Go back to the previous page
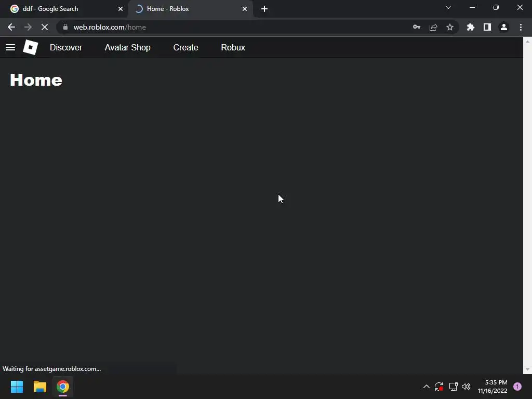This screenshot has width=532, height=399. pos(11,27)
